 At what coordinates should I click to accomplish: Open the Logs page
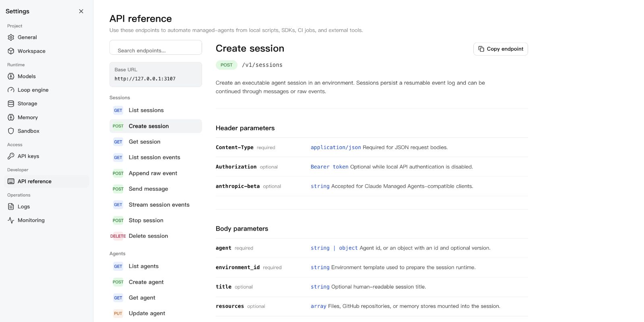click(47, 207)
